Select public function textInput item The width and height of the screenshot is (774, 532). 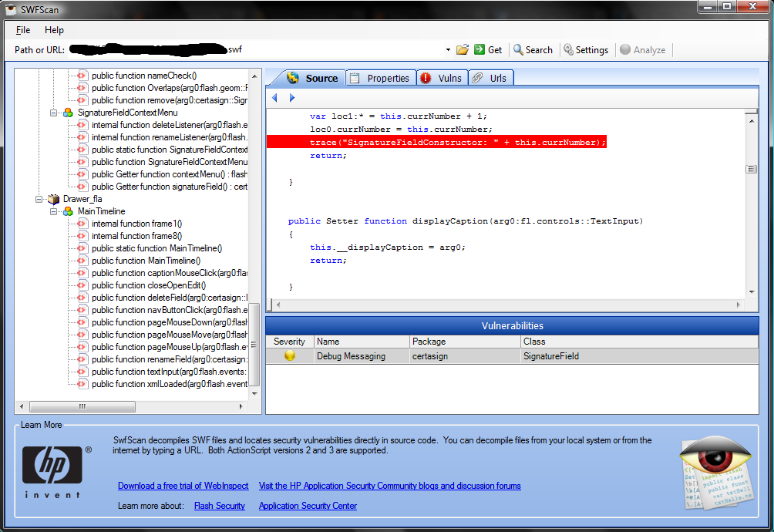(x=170, y=372)
